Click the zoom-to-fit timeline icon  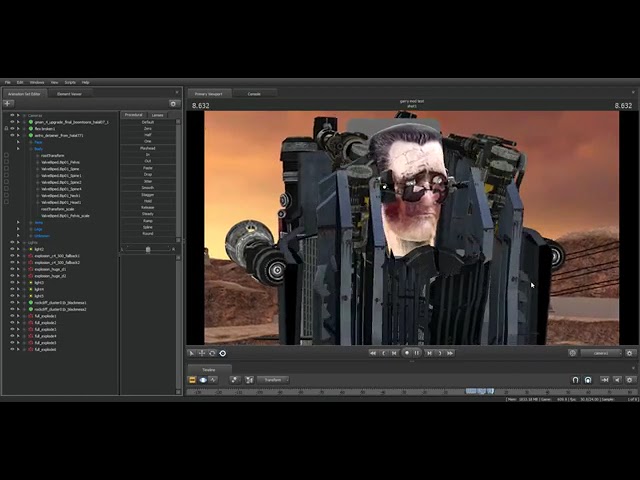pos(249,380)
